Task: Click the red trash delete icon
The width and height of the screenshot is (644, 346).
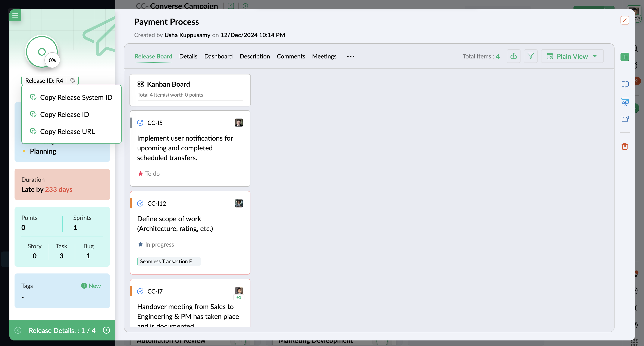Action: pos(625,146)
